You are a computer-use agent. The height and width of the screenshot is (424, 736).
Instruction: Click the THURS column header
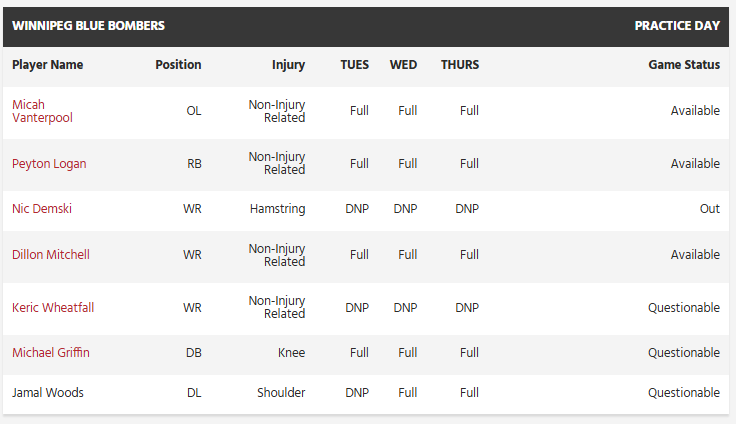[x=460, y=65]
